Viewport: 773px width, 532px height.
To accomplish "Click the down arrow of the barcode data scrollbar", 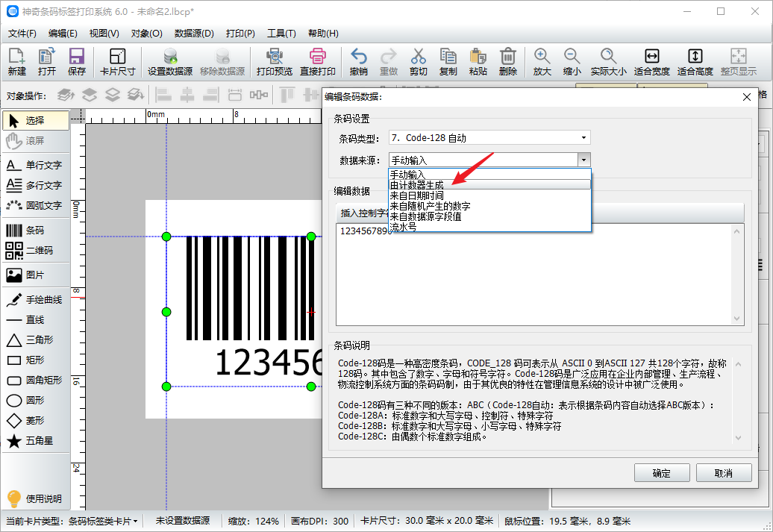I will (x=737, y=319).
